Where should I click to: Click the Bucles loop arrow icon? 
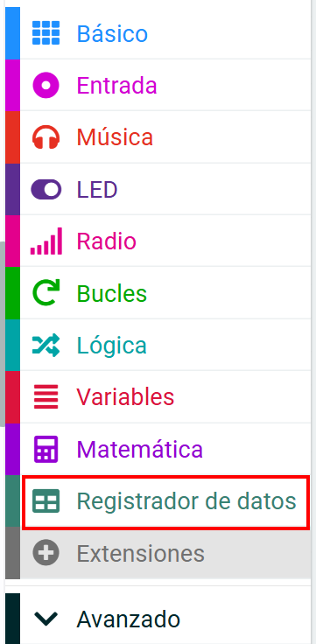point(46,293)
